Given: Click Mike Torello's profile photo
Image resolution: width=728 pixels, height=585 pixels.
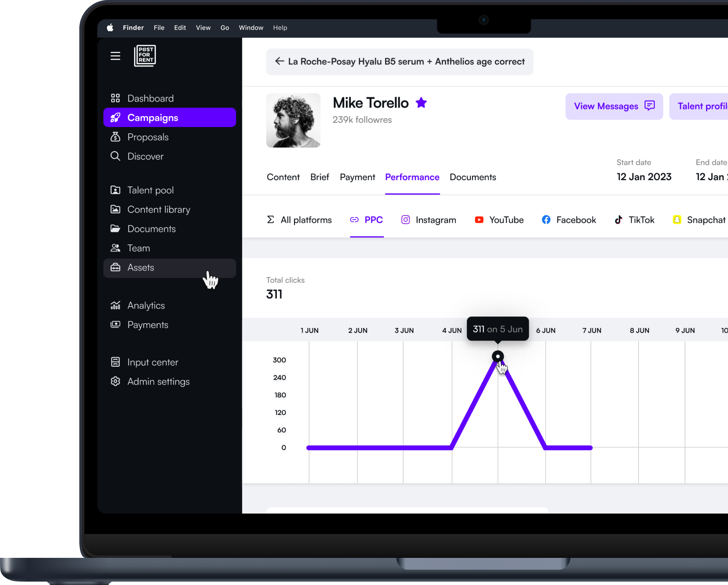Looking at the screenshot, I should click(294, 120).
